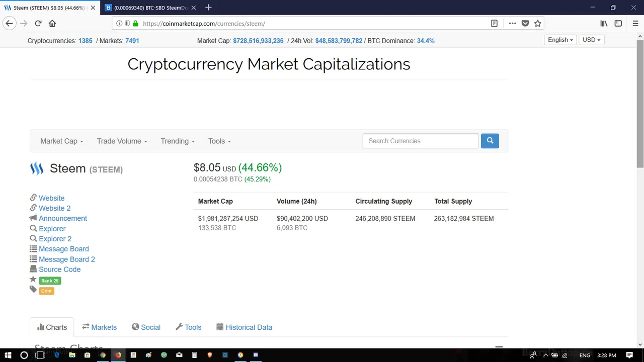Expand the Trade Volume dropdown
The image size is (644, 362).
click(x=122, y=141)
